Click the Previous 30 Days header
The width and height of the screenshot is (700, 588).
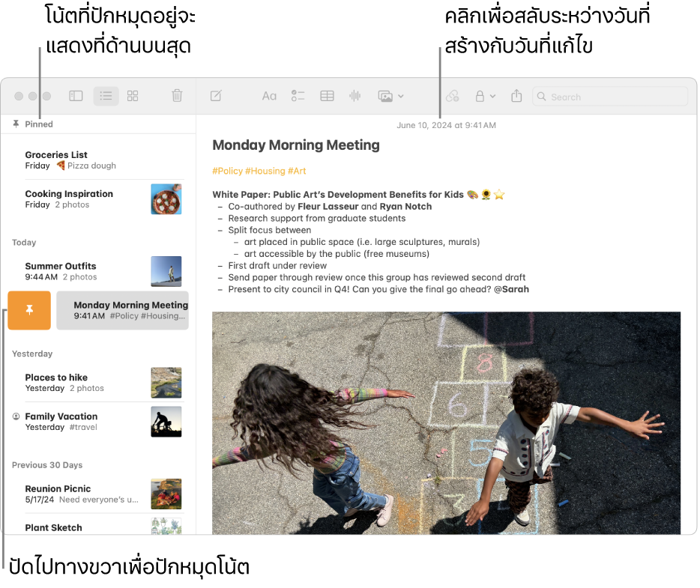coord(47,465)
